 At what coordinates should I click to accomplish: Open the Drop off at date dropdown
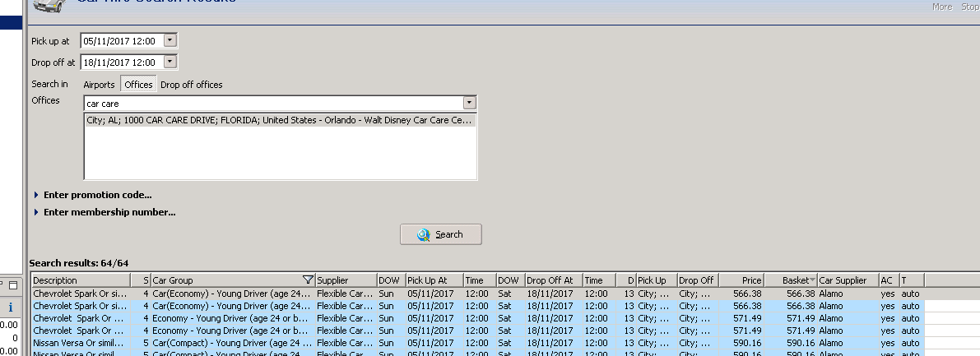170,62
